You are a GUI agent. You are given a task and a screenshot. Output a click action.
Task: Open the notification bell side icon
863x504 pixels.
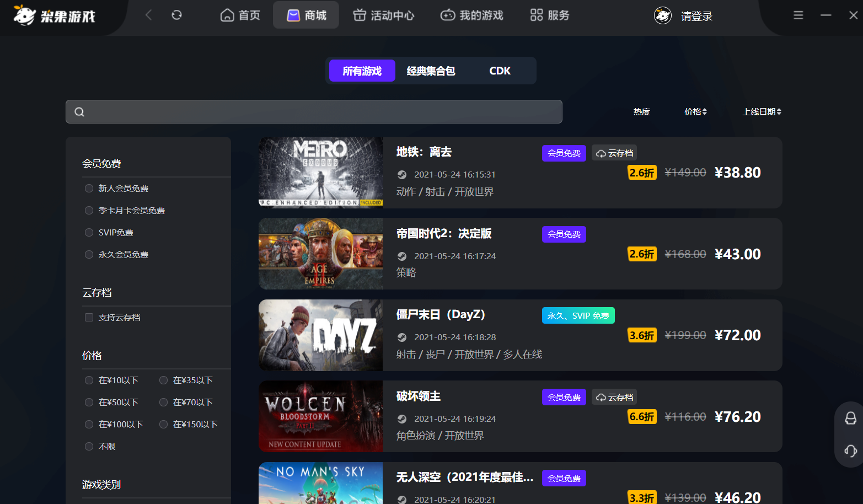850,419
